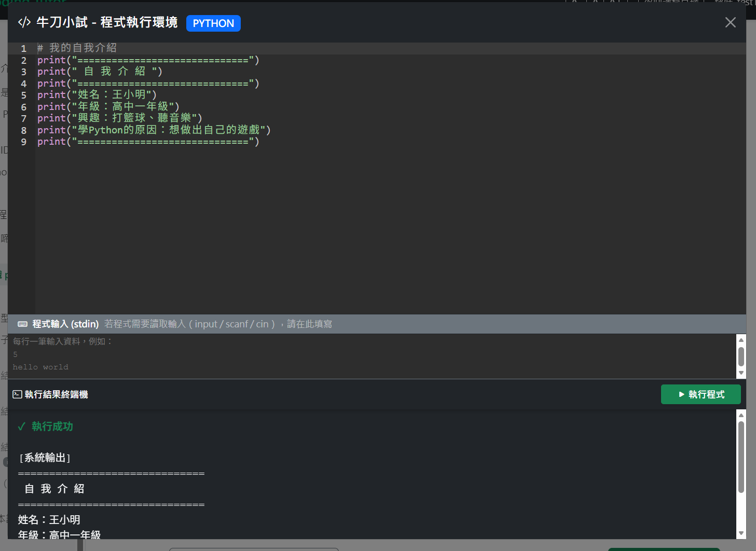Click the output terminal scrollbar thumb
This screenshot has width=756, height=551.
pos(741,457)
